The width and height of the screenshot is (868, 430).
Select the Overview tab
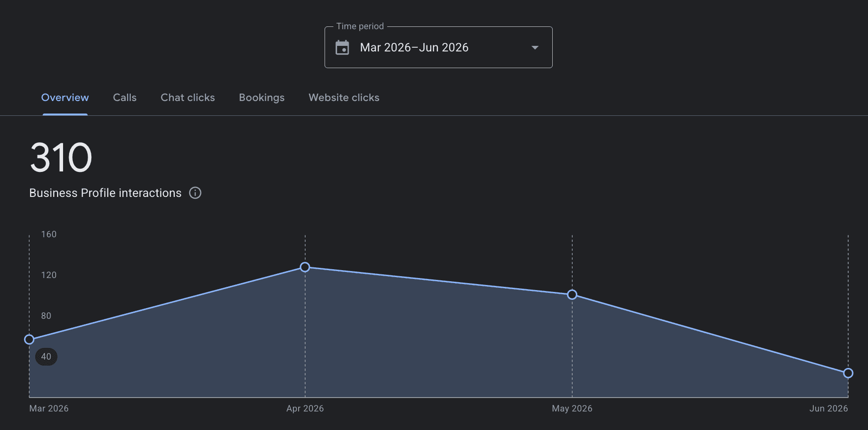coord(65,97)
